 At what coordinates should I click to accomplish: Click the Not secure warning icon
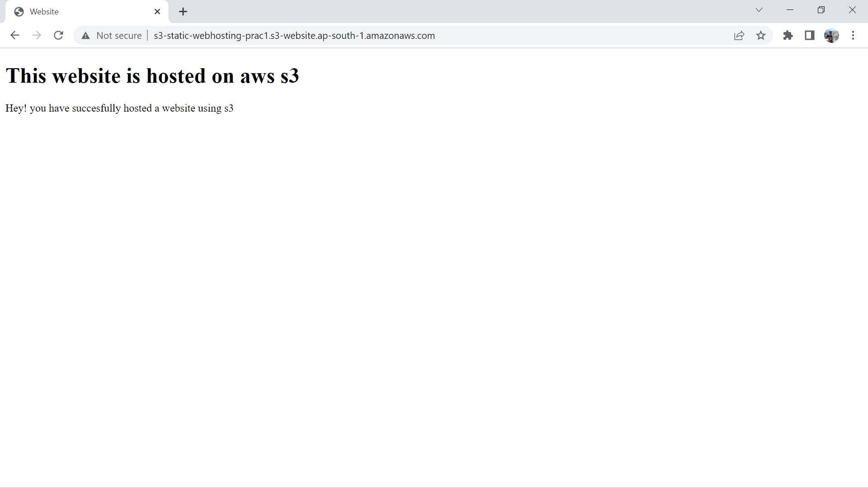[85, 35]
